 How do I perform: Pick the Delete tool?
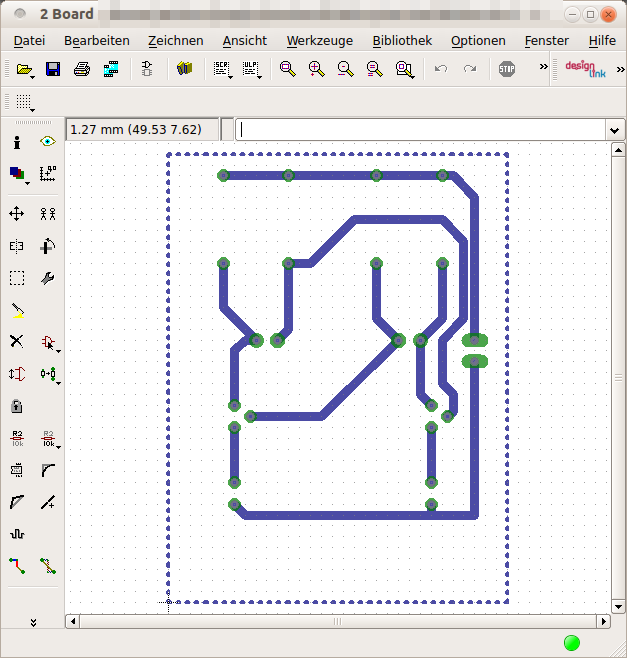[x=17, y=341]
